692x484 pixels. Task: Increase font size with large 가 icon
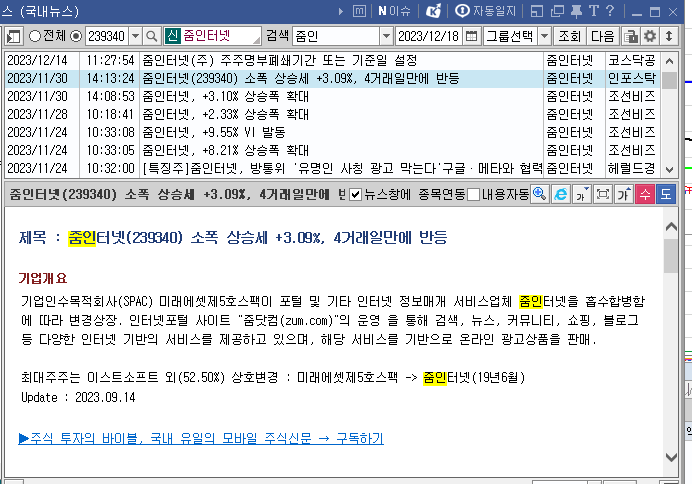tap(624, 194)
